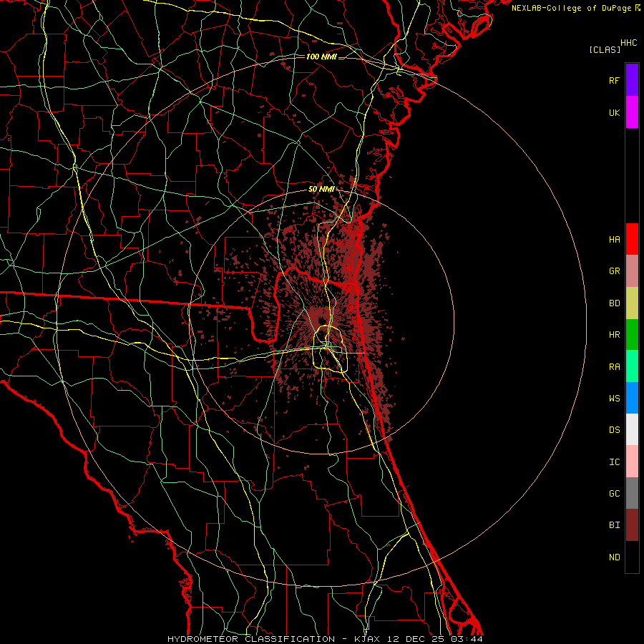Click the NEXLAB-College of DuPage credit text
The image size is (644, 644).
point(572,8)
